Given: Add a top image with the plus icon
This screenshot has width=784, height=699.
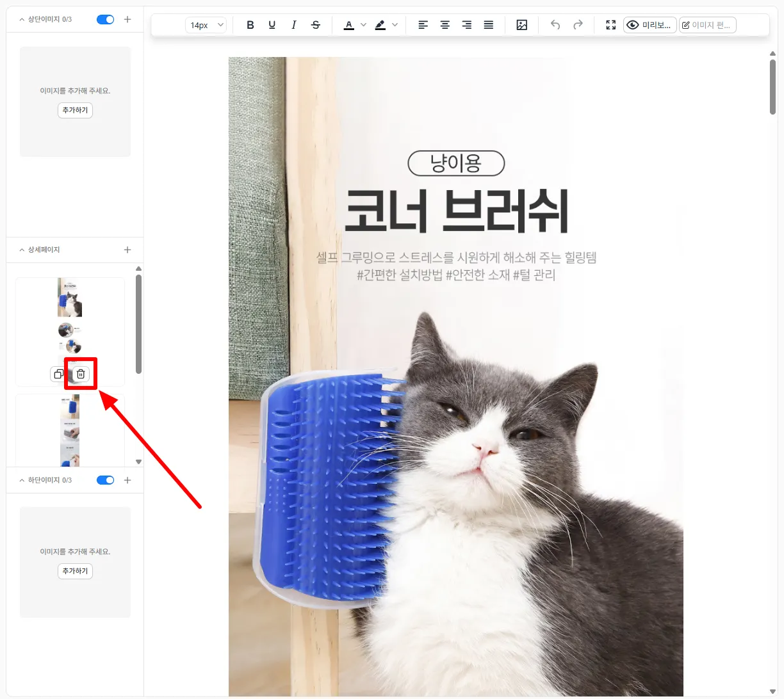Looking at the screenshot, I should tap(127, 19).
